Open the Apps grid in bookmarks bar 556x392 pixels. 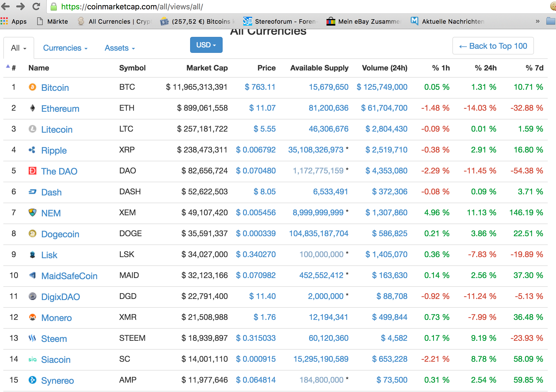[14, 21]
